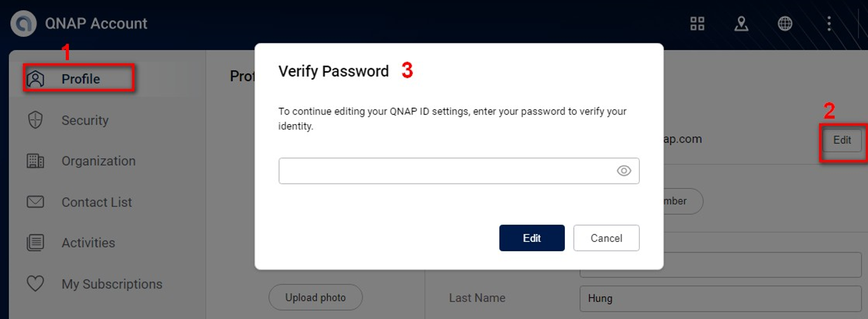The image size is (868, 319).
Task: Click the location pin icon in header
Action: coord(741,24)
